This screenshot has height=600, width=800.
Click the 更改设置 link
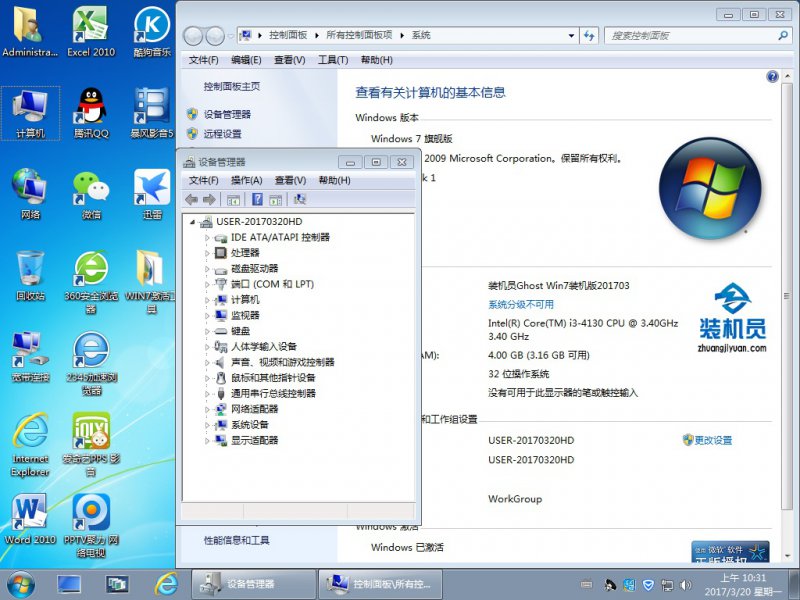click(x=713, y=440)
